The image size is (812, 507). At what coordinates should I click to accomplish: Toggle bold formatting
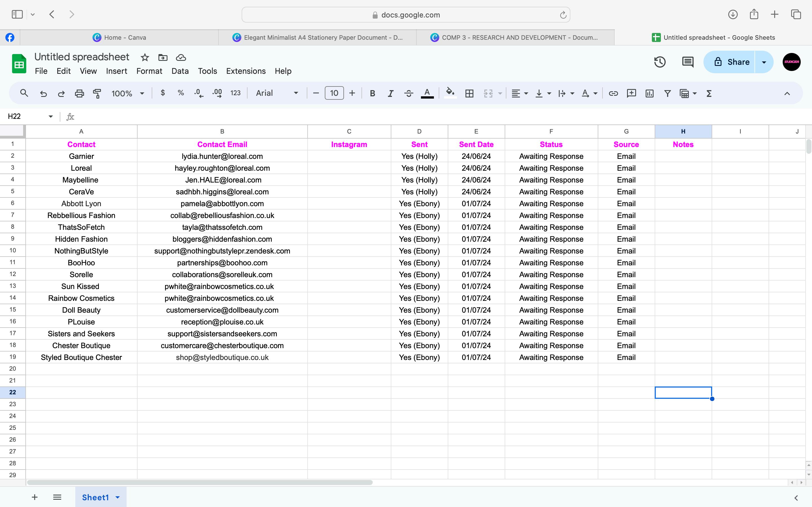tap(372, 94)
